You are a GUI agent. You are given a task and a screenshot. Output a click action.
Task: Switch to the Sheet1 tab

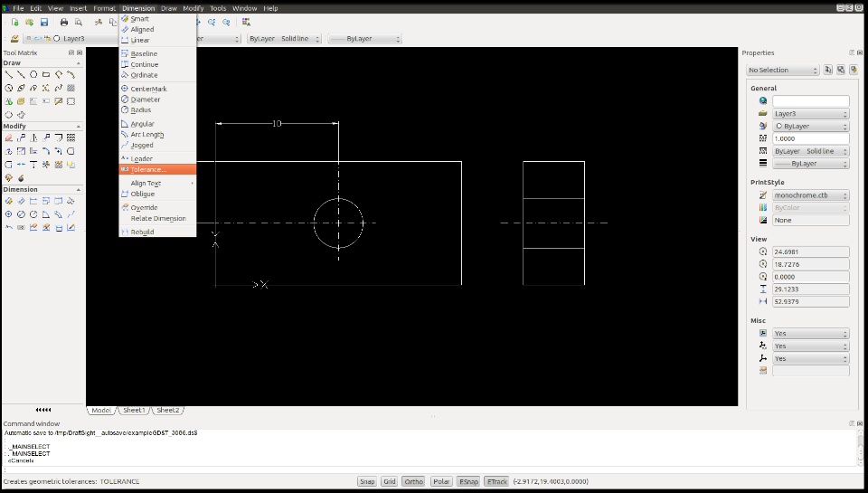[x=134, y=410]
